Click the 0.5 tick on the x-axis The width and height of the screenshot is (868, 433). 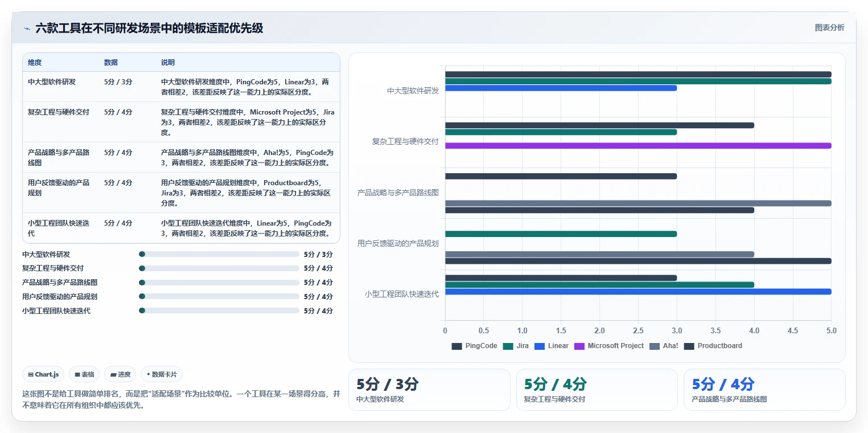pos(484,330)
